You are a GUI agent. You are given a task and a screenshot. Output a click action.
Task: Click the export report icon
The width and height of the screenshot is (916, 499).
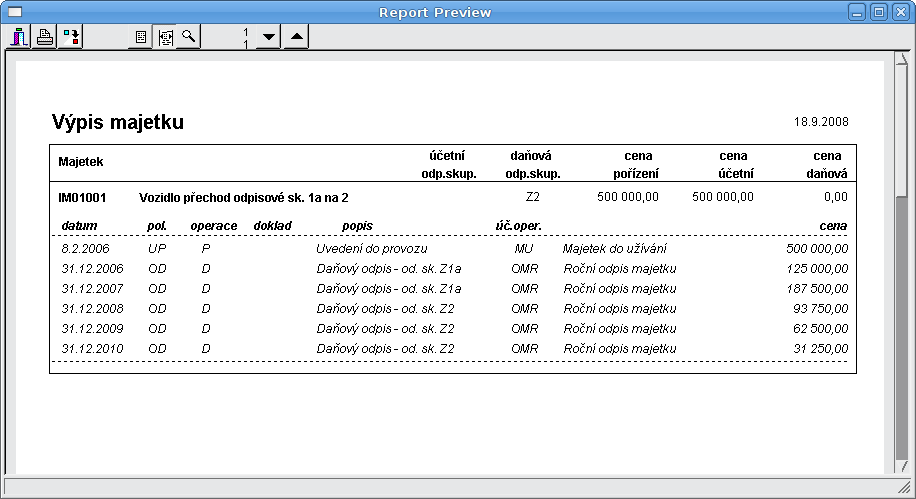(x=70, y=38)
